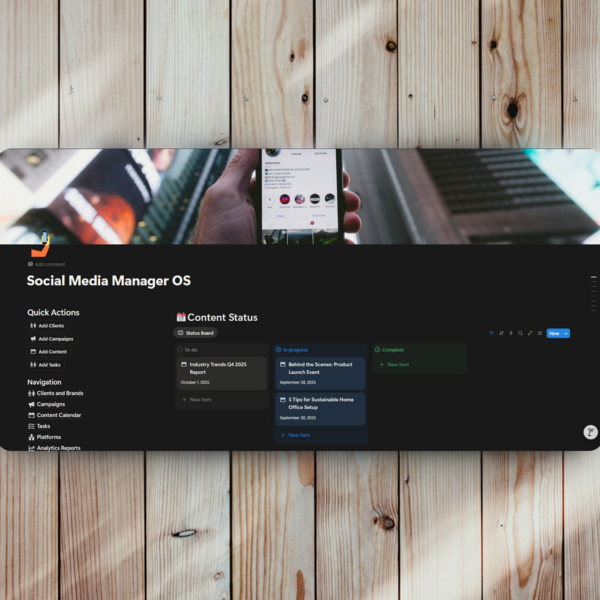Open the Content Calendar navigation link
Viewport: 600px width, 600px height.
coord(55,415)
